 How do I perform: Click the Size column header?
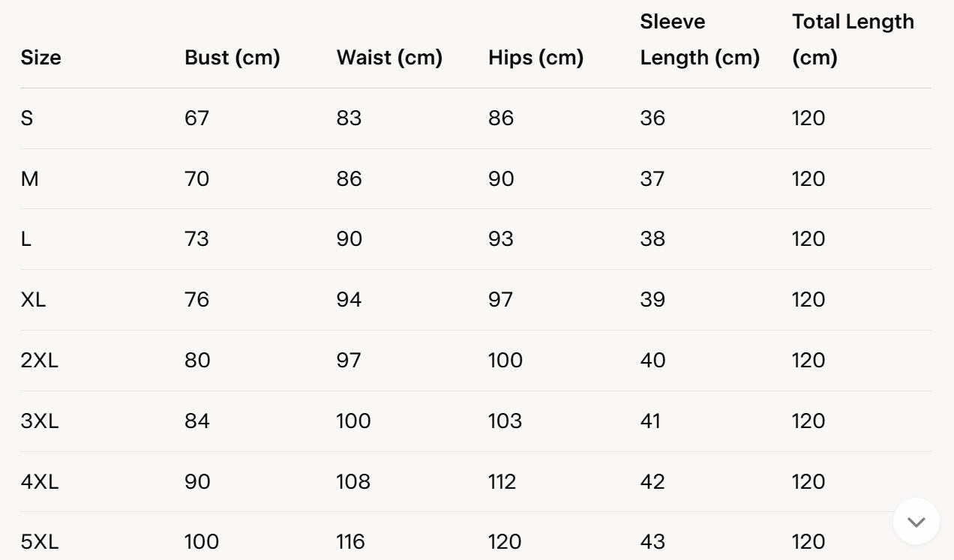coord(40,57)
